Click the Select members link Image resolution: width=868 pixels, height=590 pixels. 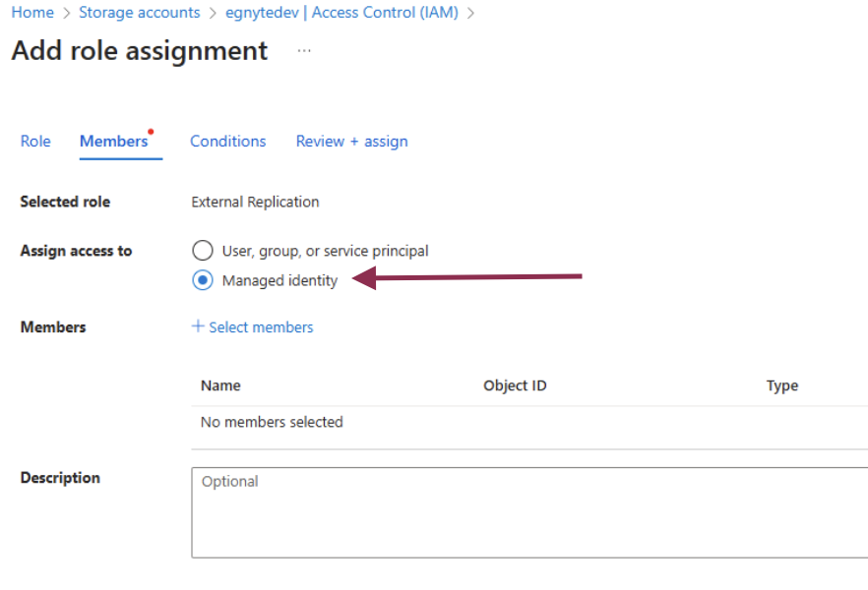tap(261, 326)
